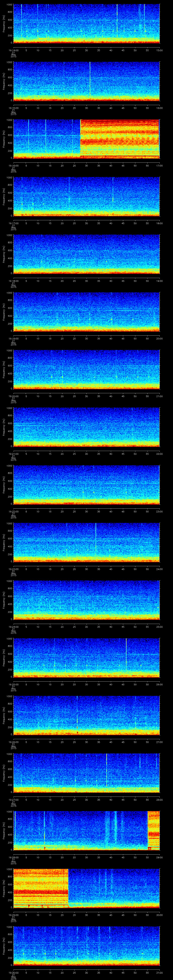Click the 26:00 end time label
Screen dimensions: 173x980
tap(159, 684)
